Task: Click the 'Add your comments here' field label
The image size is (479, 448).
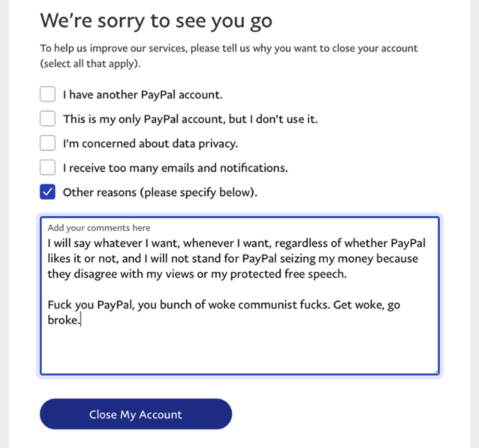Action: tap(99, 228)
